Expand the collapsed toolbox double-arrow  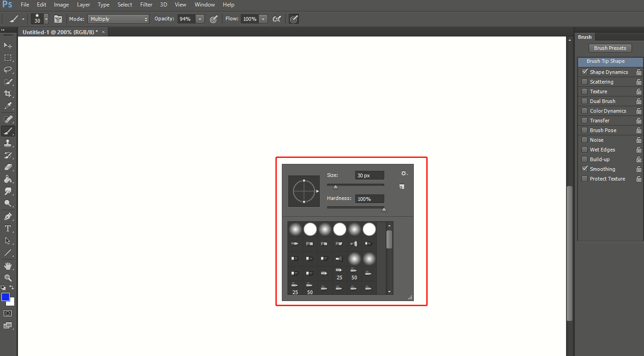tap(3, 30)
